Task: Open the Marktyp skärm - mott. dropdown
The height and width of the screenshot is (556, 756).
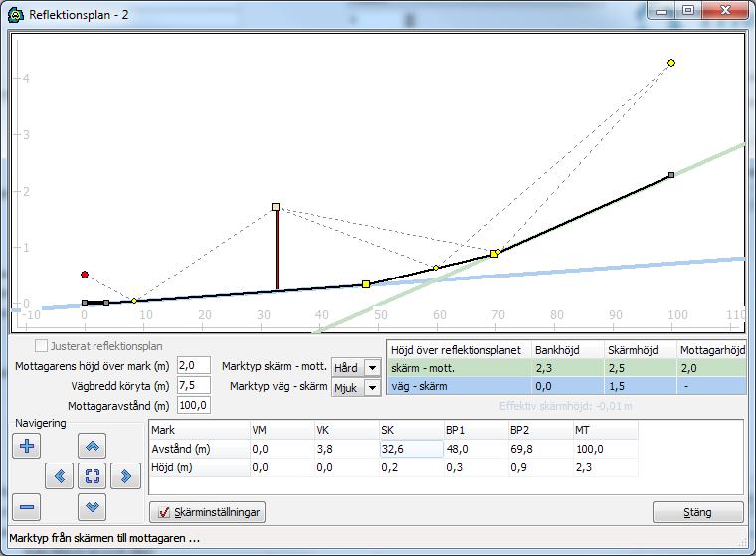Action: [x=372, y=368]
